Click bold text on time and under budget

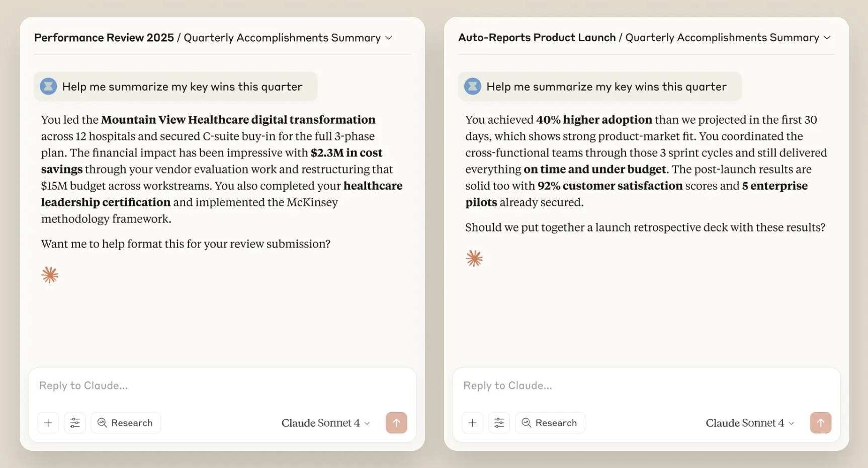[594, 170]
